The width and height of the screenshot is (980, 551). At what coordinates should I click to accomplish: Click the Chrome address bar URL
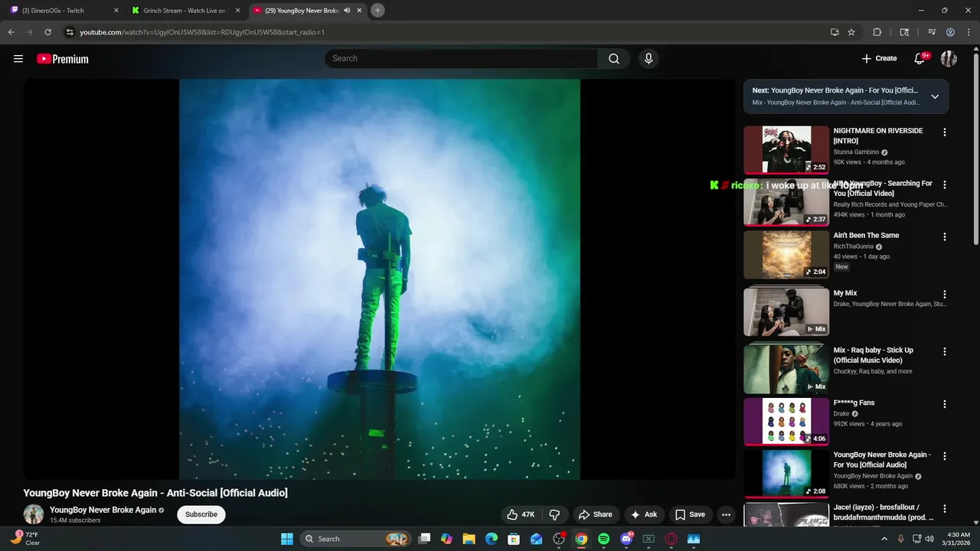(202, 32)
